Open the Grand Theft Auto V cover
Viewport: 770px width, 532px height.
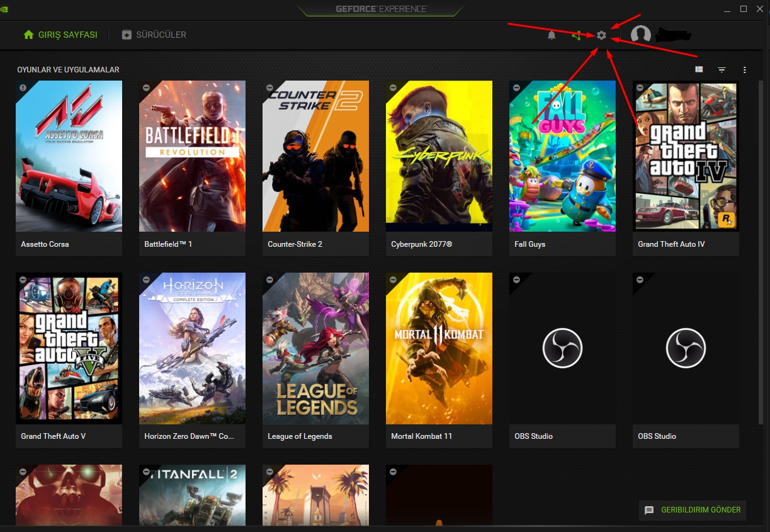pyautogui.click(x=69, y=348)
